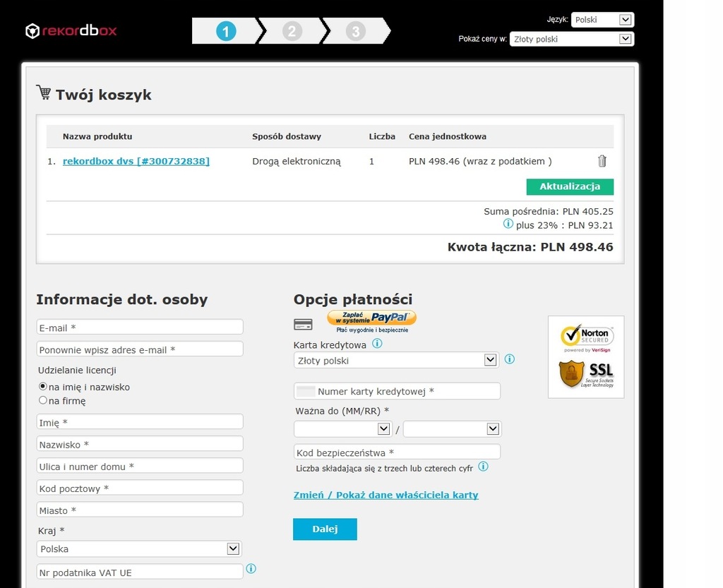
Task: Click 'Suma pośrednia: PLN 405.25' text
Action: point(548,212)
